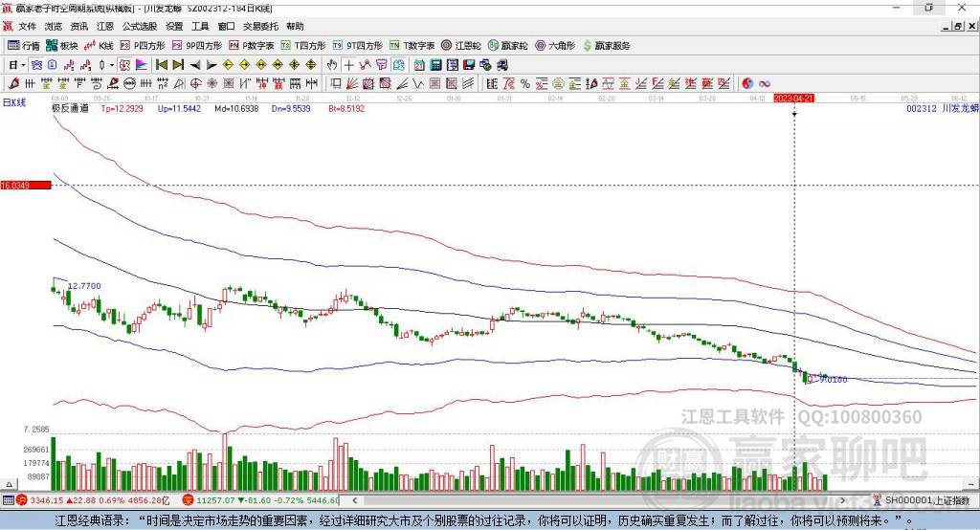Click the red 16.0349 price label
Screen dimensions: 980x530
[26, 185]
